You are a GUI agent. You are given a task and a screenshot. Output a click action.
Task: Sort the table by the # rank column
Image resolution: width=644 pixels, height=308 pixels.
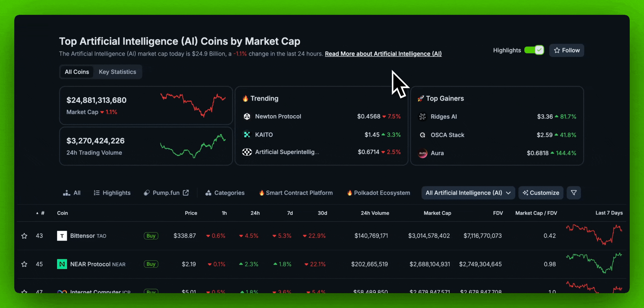[x=42, y=213]
